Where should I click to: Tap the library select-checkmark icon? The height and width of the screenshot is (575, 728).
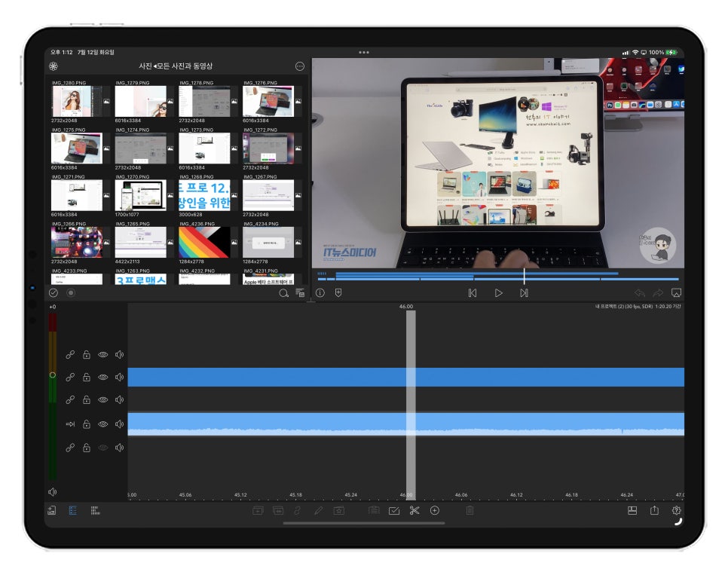click(x=54, y=292)
